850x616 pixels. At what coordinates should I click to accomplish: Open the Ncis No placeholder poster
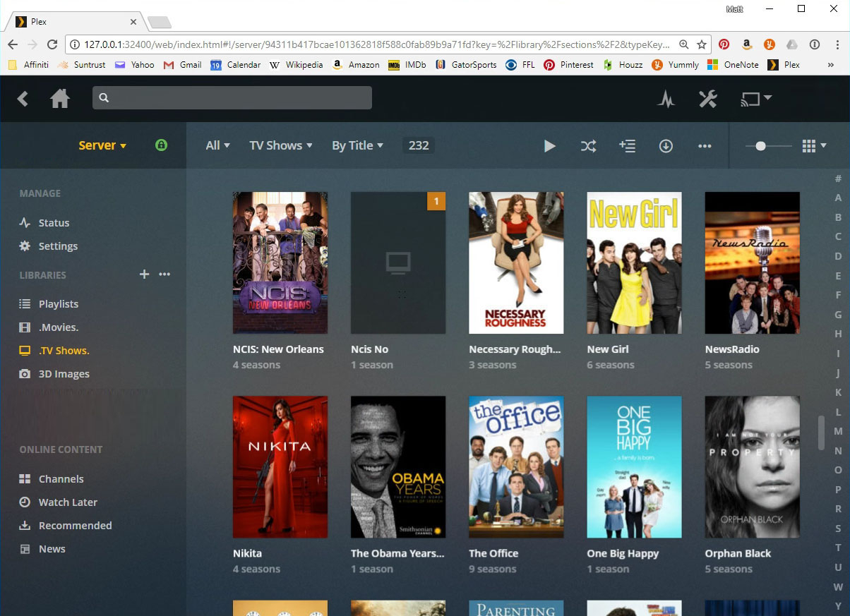[x=398, y=262]
